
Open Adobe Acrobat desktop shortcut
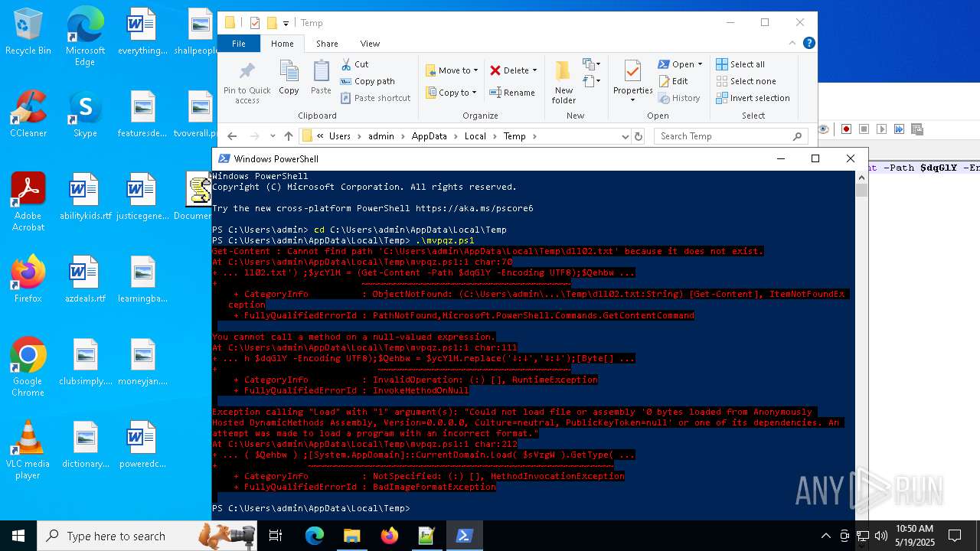tap(28, 202)
